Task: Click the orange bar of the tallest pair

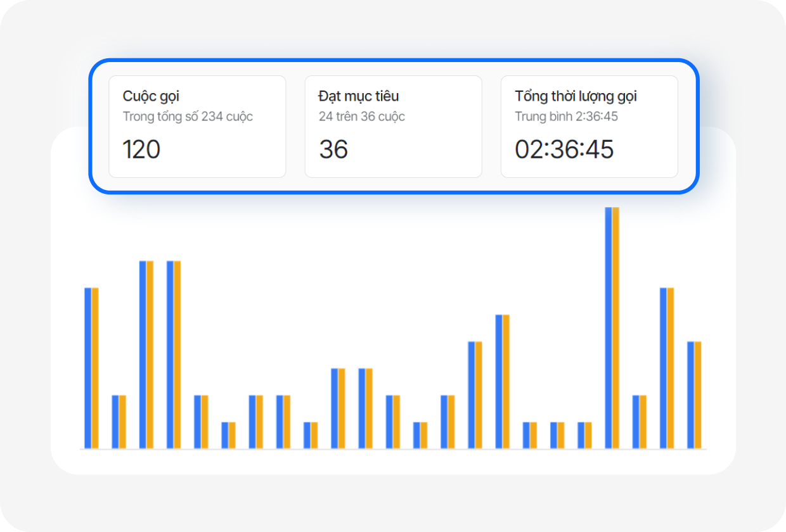Action: tap(615, 328)
